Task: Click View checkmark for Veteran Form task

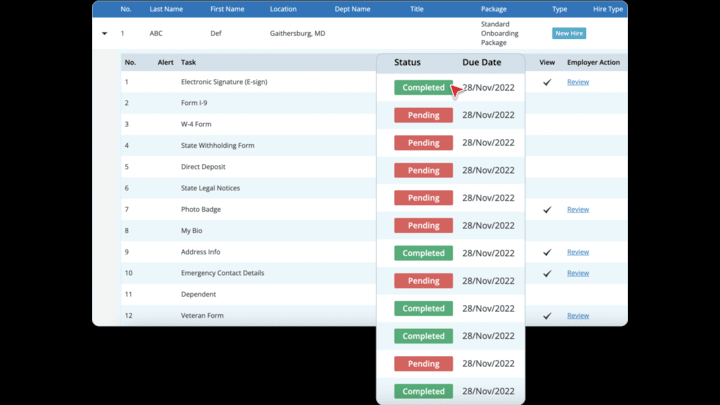Action: 547,316
